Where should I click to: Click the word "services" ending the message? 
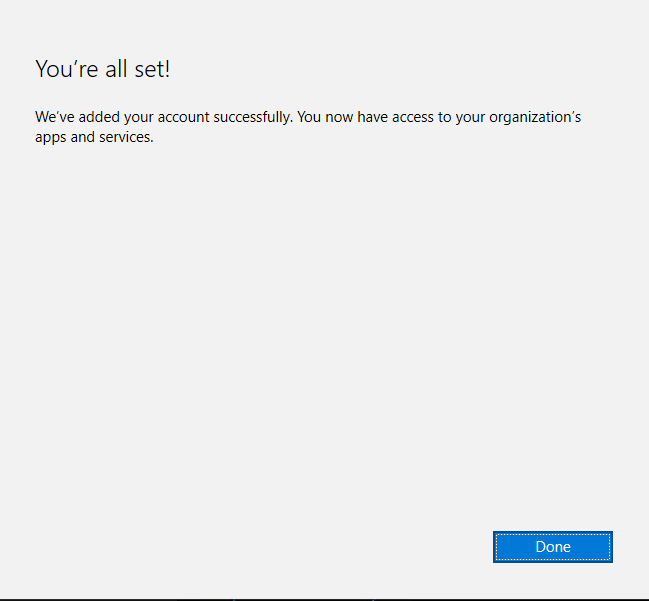tap(125, 137)
